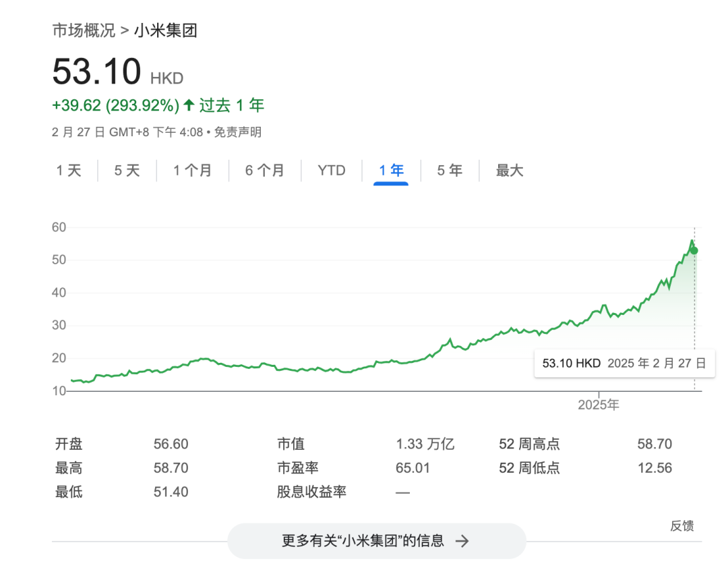Click the 52 周低点 value 12.56
The height and width of the screenshot is (576, 728).
pyautogui.click(x=655, y=468)
